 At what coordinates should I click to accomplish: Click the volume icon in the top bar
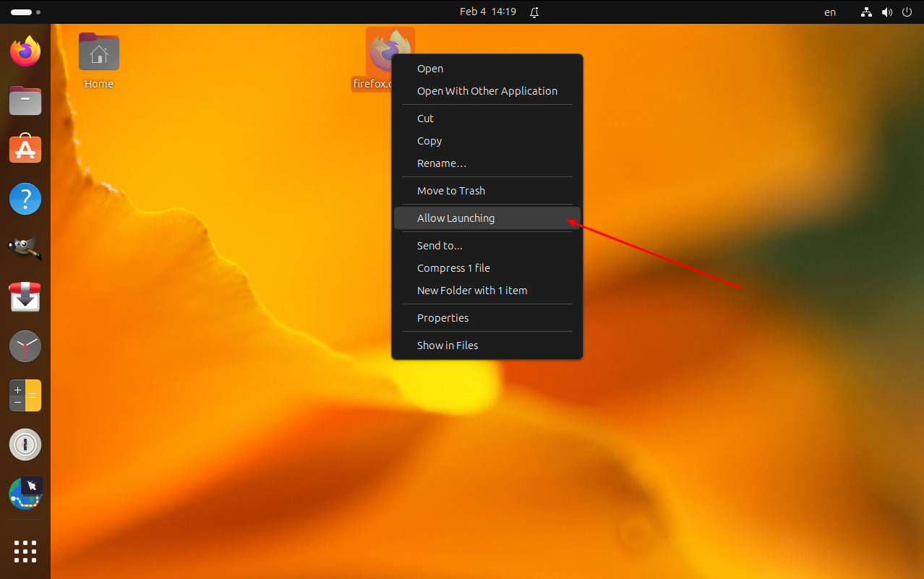[886, 12]
